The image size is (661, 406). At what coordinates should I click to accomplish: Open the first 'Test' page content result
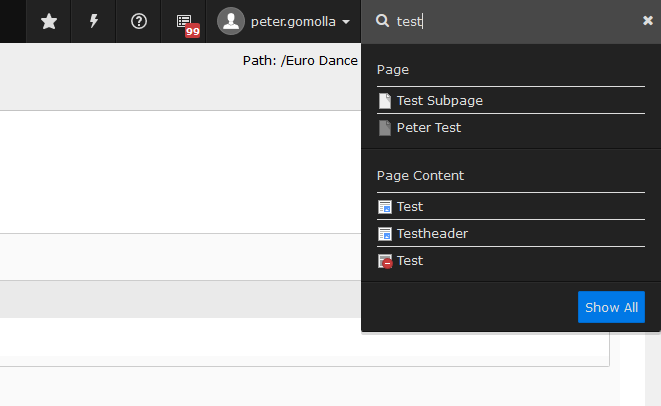(x=410, y=207)
